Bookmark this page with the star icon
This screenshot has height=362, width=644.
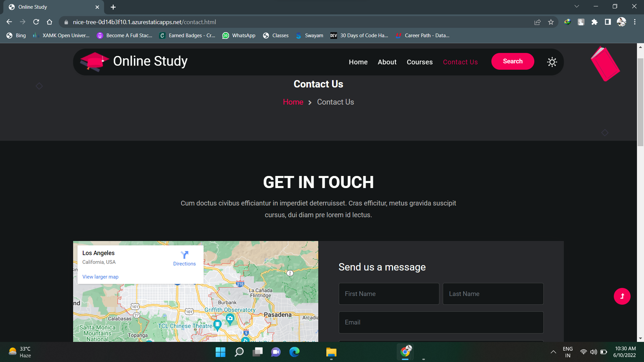pos(551,22)
